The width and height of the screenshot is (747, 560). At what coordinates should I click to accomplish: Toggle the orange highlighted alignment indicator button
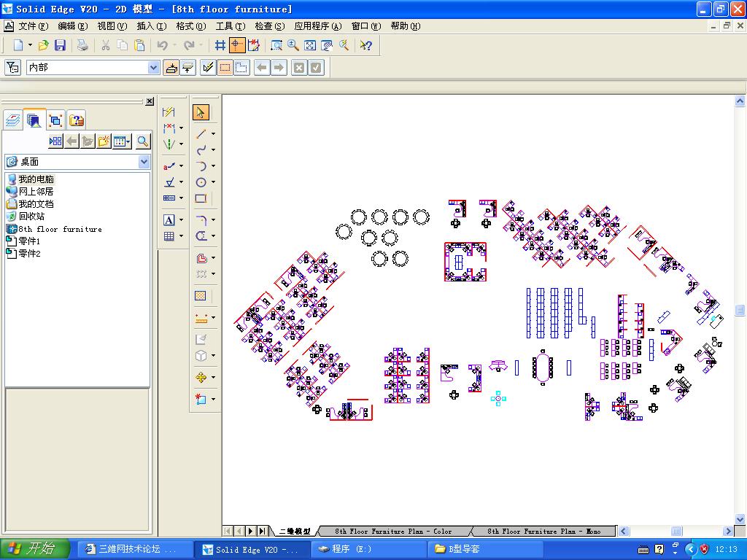[237, 45]
